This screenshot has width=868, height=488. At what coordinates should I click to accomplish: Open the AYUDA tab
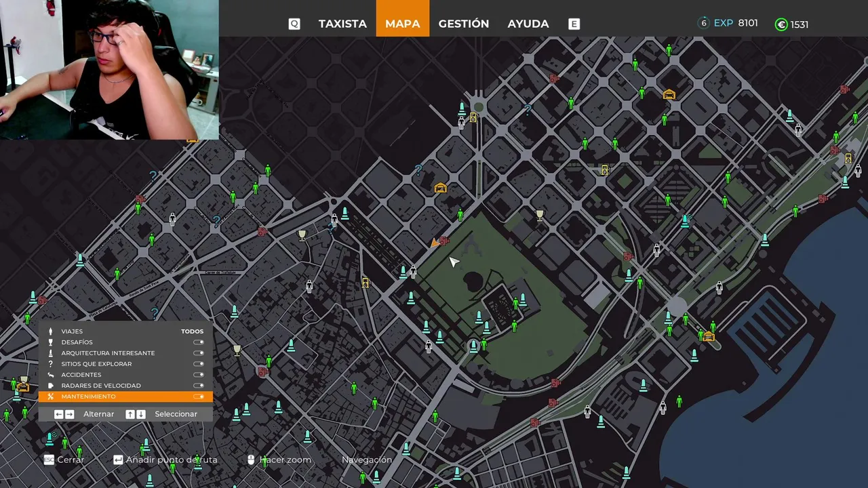(x=528, y=24)
